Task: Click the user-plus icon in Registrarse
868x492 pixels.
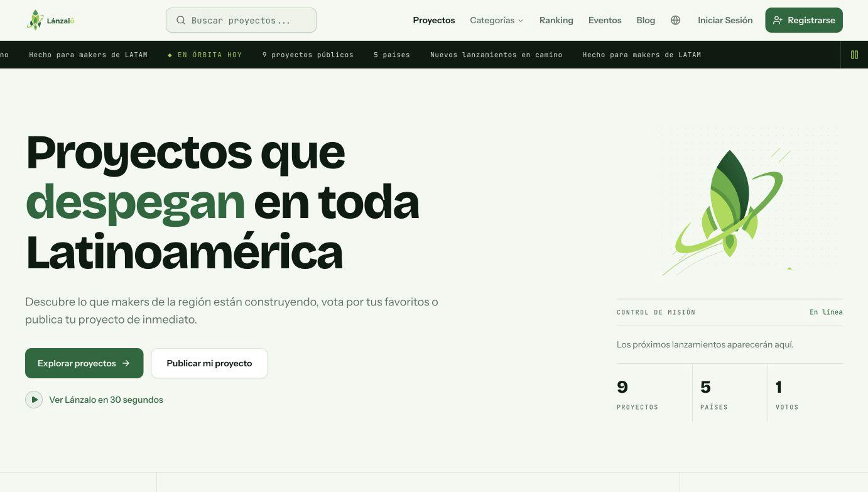Action: [x=778, y=20]
